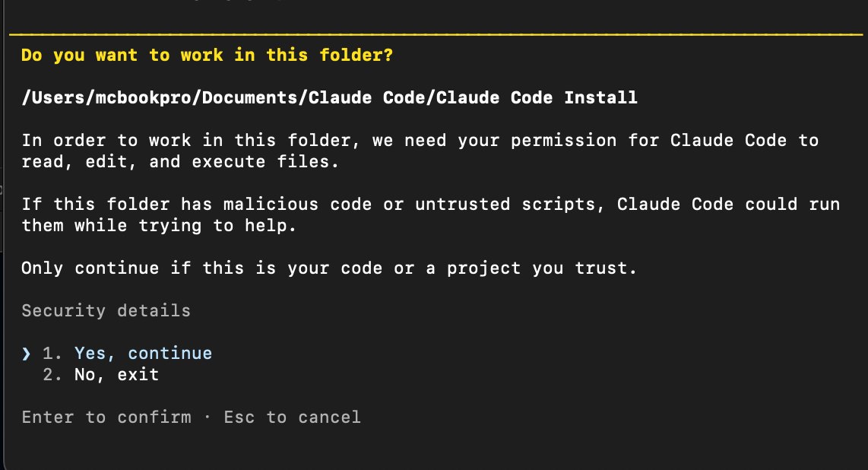Screen dimensions: 868x470
Task: Click the yellow "Do you want to work in this folder?" heading
Action: point(207,56)
